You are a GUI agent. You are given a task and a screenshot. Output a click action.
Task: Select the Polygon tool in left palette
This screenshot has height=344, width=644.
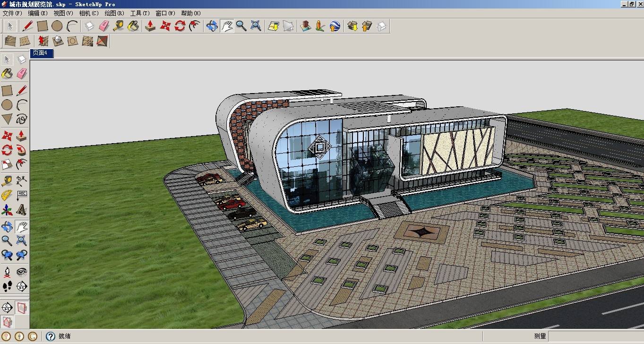(x=7, y=119)
